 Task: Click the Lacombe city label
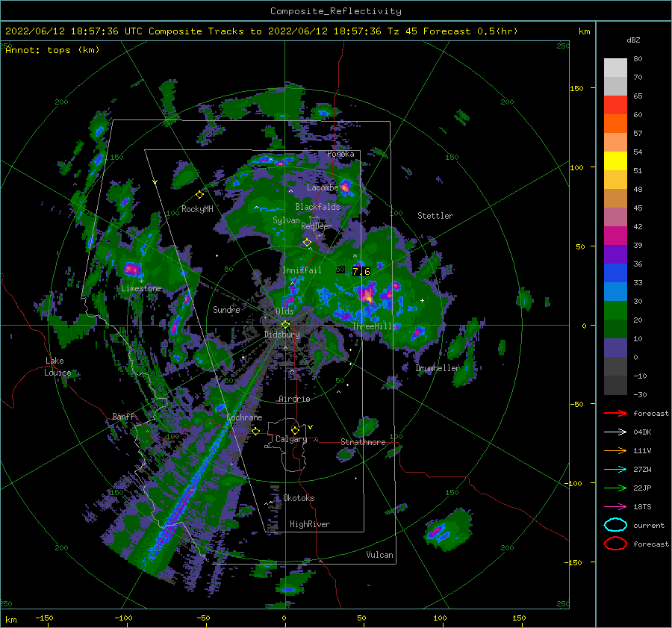pos(323,187)
